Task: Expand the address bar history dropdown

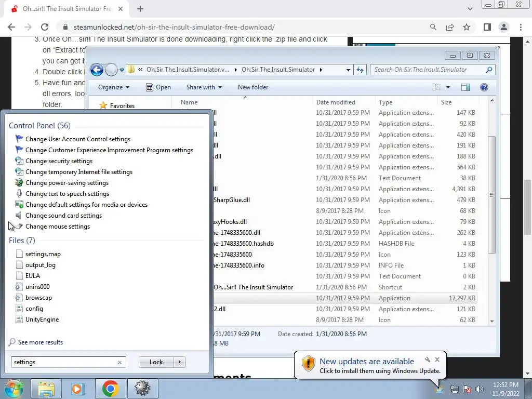Action: pyautogui.click(x=348, y=70)
